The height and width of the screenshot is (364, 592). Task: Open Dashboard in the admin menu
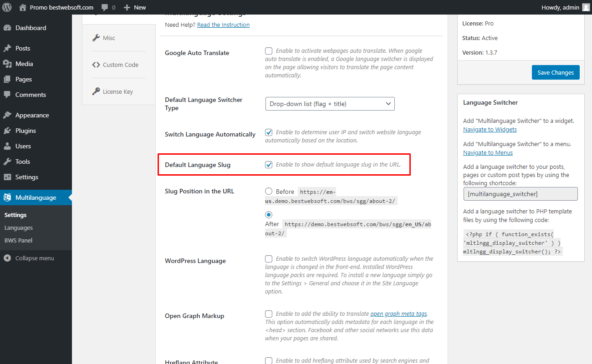coord(36,28)
